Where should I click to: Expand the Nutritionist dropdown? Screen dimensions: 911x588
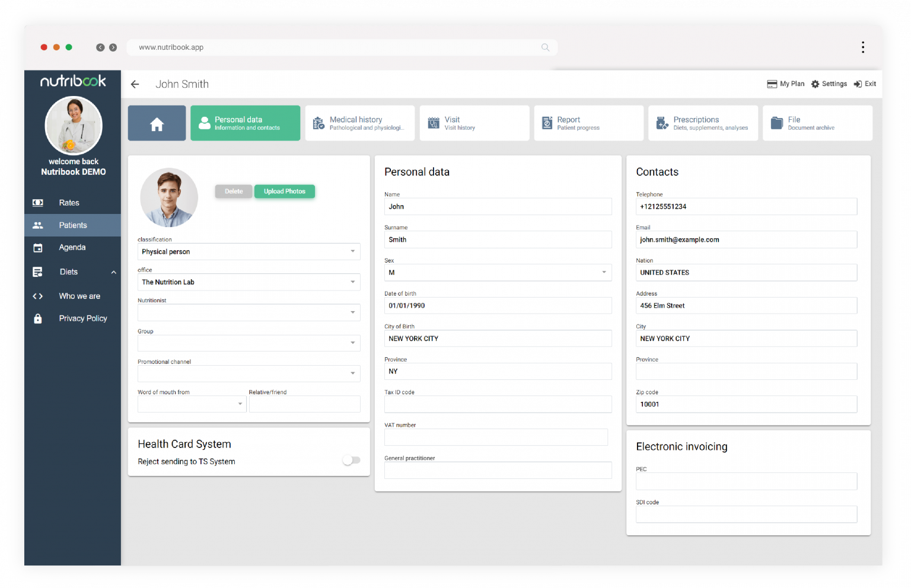[x=352, y=312]
